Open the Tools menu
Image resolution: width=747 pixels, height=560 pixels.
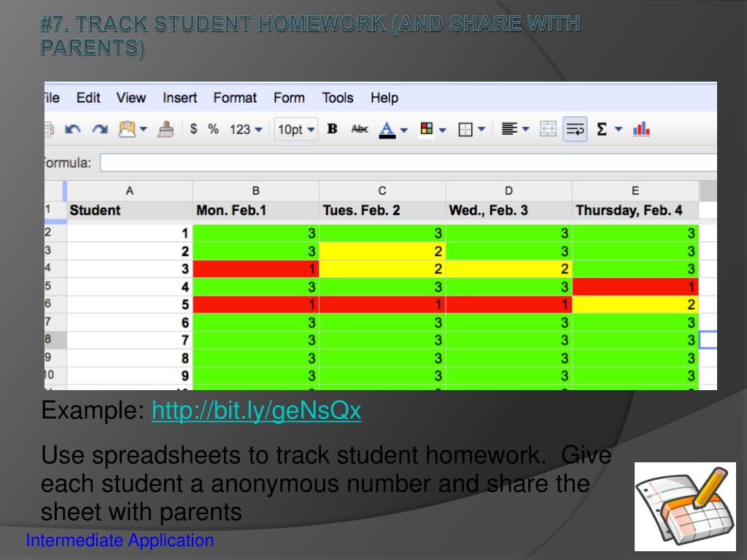coord(338,98)
